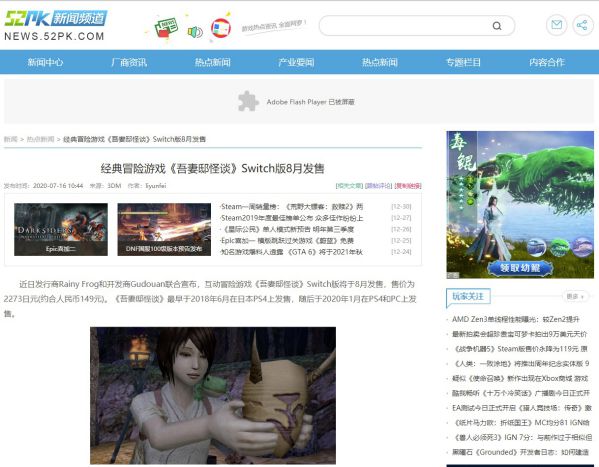Open the Steam2019 annual best list headline

(291, 218)
